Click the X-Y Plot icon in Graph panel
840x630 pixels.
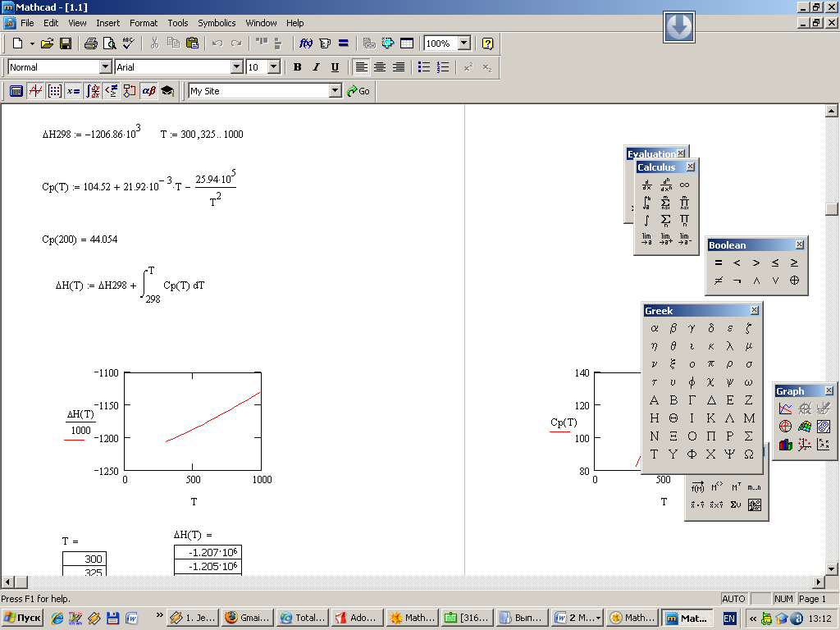(x=785, y=409)
